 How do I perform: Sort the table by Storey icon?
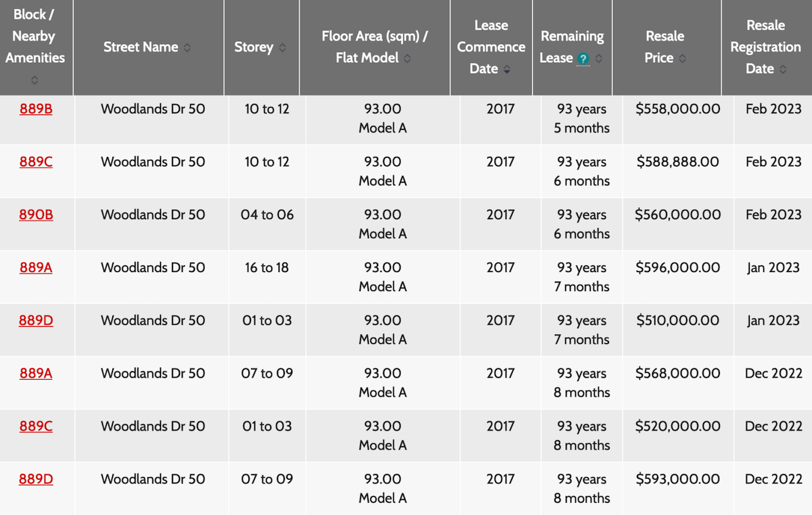[282, 47]
